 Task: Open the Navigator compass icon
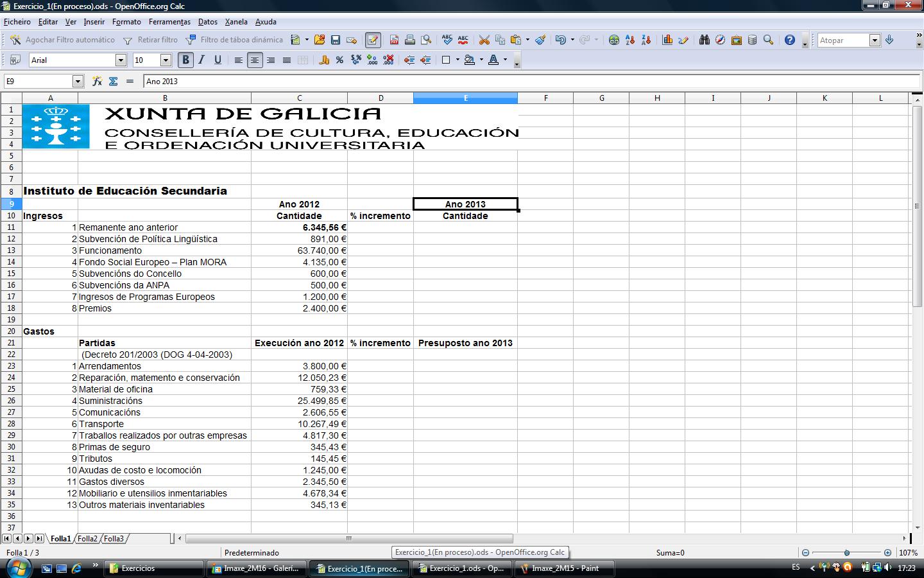point(720,40)
